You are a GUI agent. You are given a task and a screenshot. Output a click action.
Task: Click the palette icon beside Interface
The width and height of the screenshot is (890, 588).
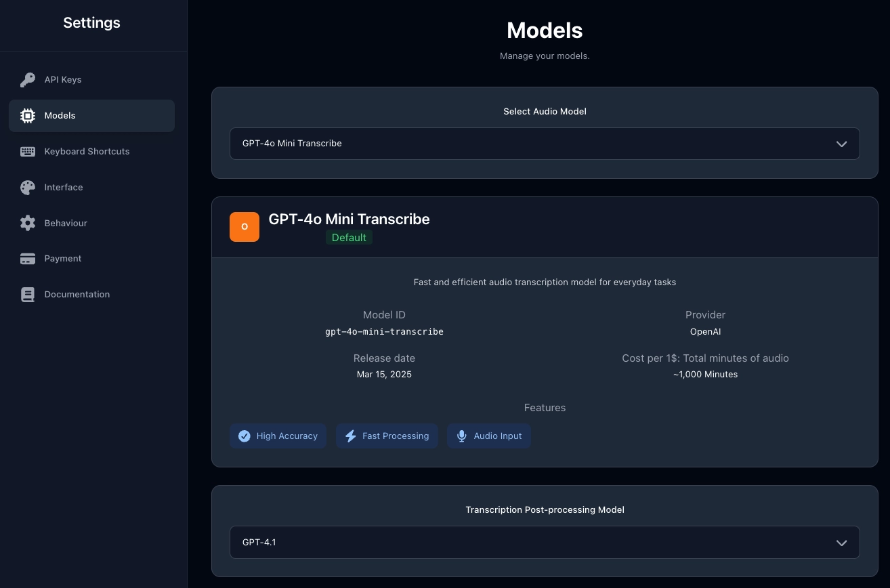27,187
